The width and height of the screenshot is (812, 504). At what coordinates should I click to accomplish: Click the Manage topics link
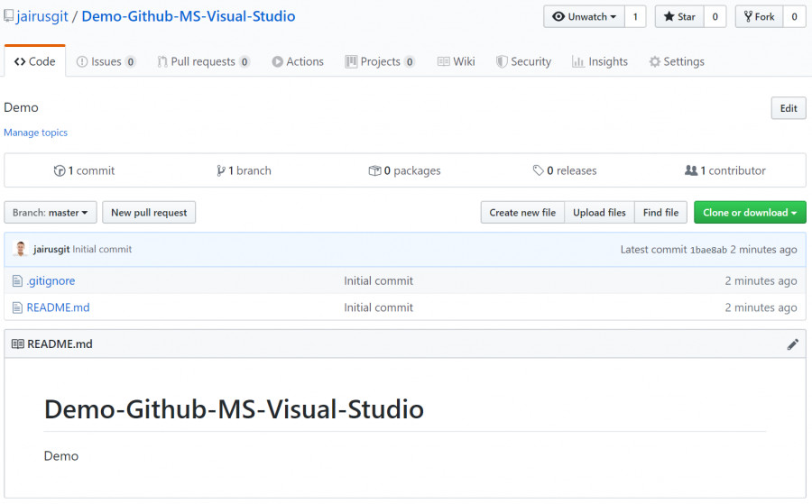(36, 133)
